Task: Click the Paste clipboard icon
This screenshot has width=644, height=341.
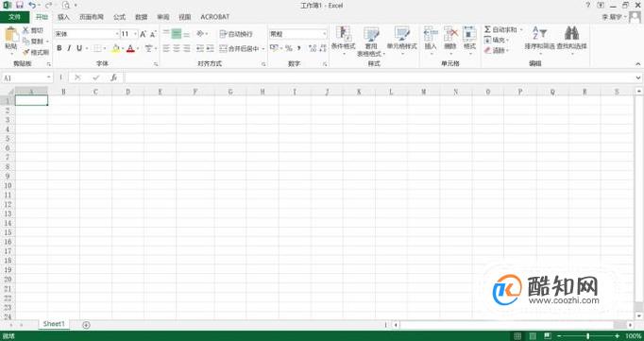Action: pos(10,35)
